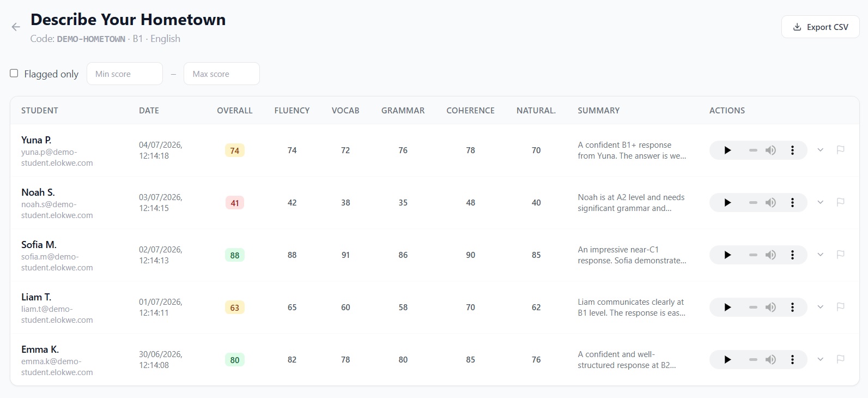The image size is (868, 398).
Task: Click Emma K.'s overall score badge
Action: (x=235, y=360)
